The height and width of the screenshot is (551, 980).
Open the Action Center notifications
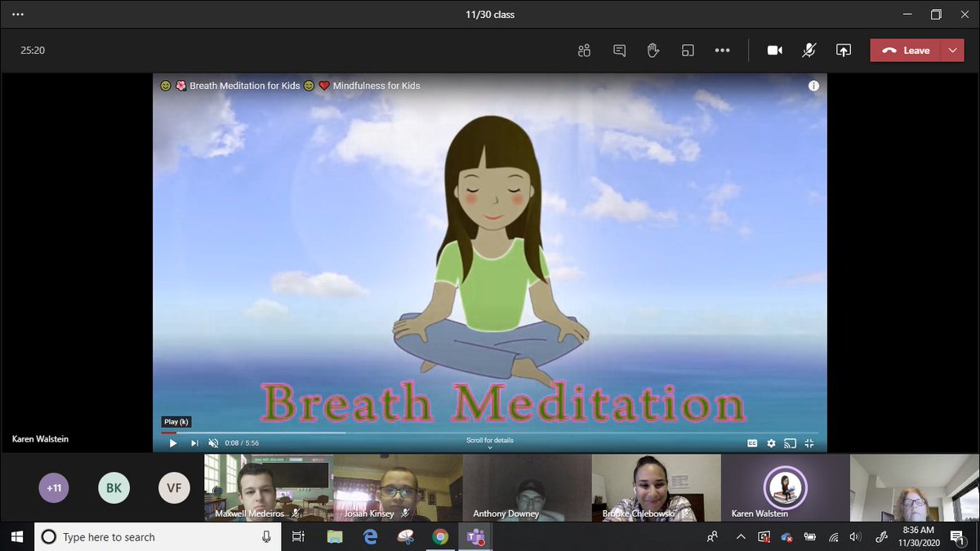(x=956, y=536)
